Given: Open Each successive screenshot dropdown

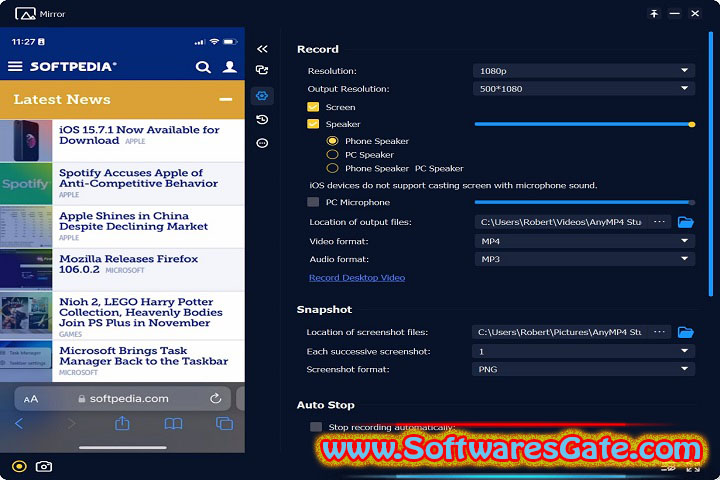Looking at the screenshot, I should coord(583,351).
